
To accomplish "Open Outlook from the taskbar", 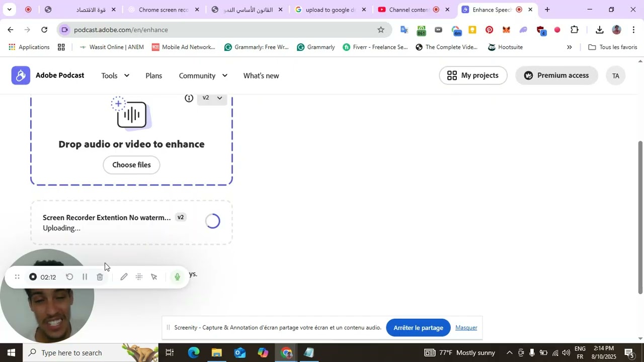I will click(240, 352).
